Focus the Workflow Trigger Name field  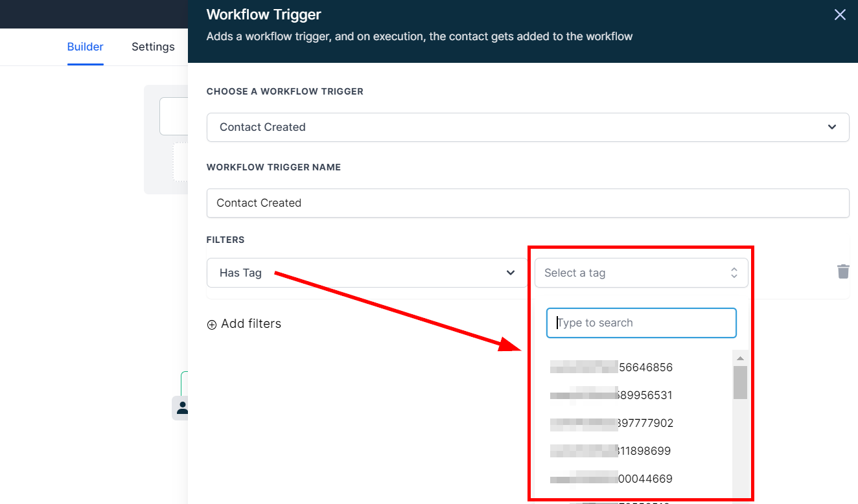click(528, 203)
